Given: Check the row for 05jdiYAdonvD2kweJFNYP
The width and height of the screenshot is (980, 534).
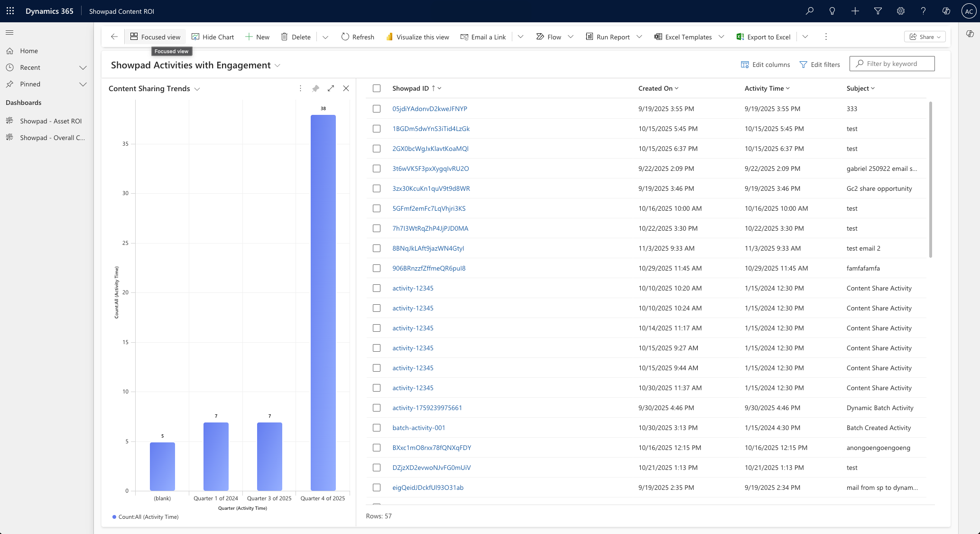Looking at the screenshot, I should (377, 109).
